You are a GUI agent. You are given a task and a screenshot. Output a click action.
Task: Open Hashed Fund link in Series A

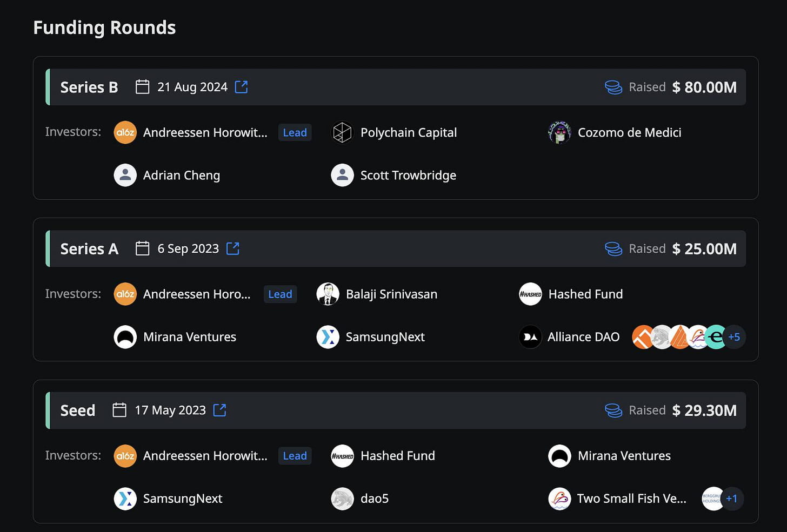(x=585, y=294)
